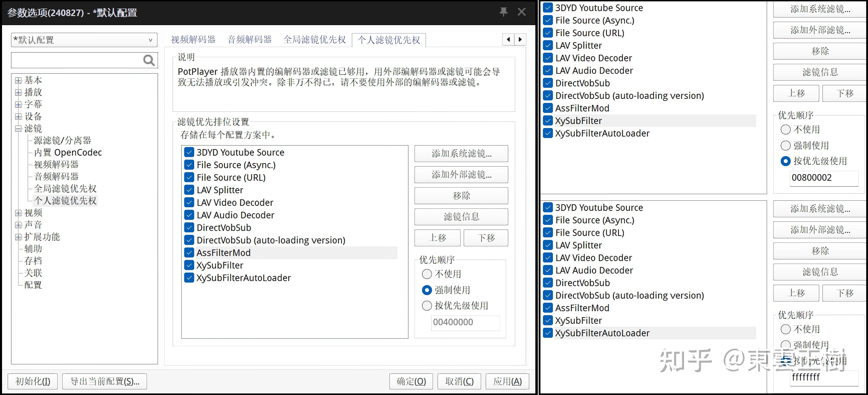868x395 pixels.
Task: Open 源滤镜/分离器 in the tree
Action: tap(62, 141)
